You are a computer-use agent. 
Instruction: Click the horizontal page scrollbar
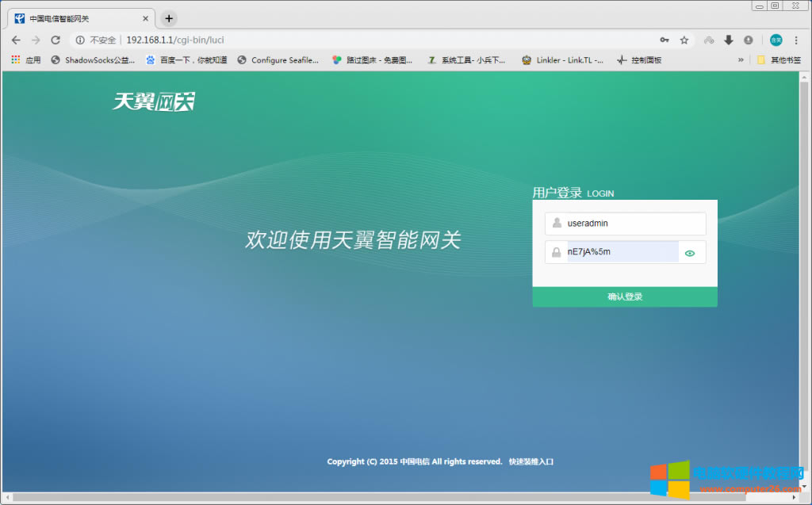point(378,497)
